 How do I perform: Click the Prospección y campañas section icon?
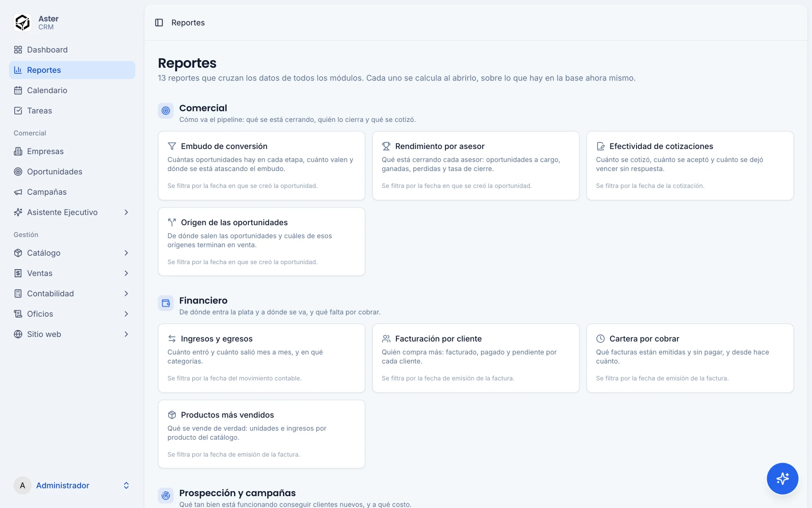click(x=166, y=495)
